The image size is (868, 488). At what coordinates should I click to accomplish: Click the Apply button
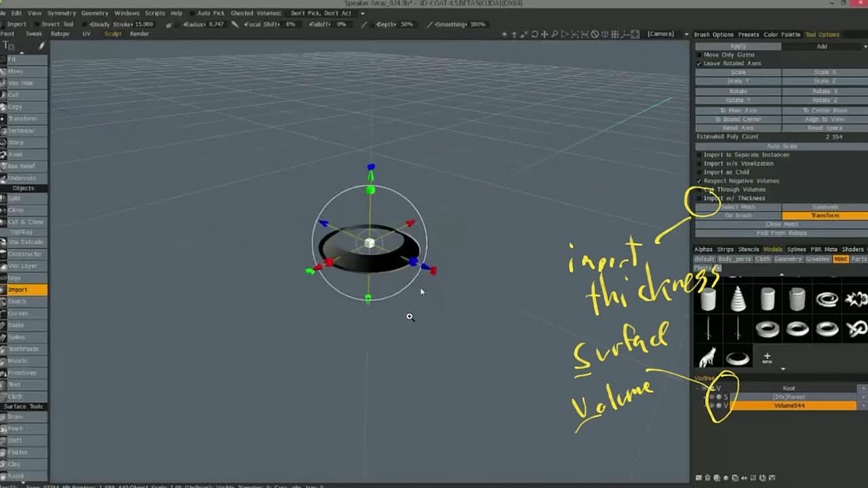pyautogui.click(x=738, y=46)
